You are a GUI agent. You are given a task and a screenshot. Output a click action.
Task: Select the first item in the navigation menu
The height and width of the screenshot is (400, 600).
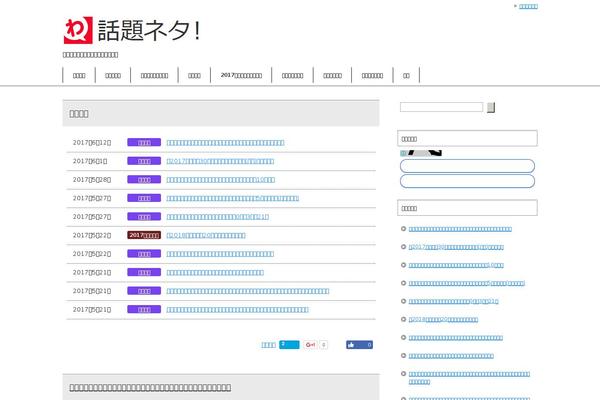click(x=79, y=75)
